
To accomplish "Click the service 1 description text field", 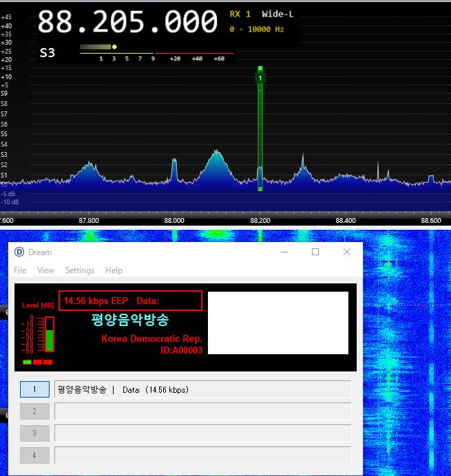I will (202, 389).
